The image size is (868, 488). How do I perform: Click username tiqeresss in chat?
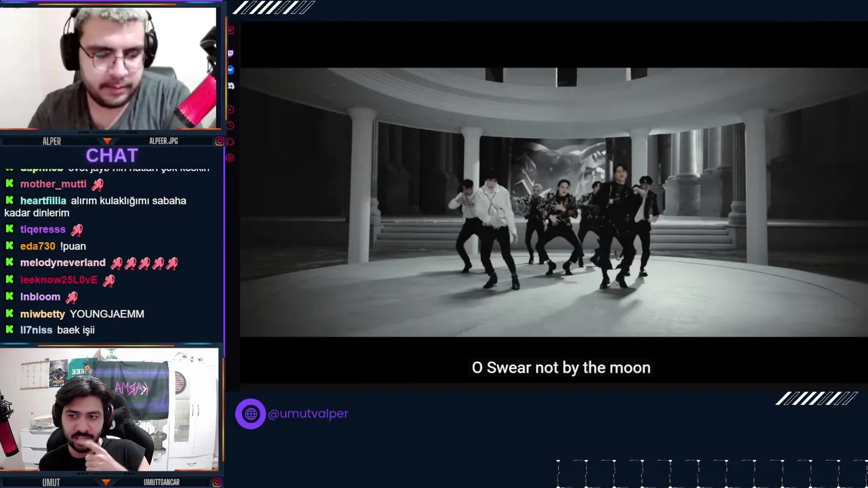[x=43, y=230]
